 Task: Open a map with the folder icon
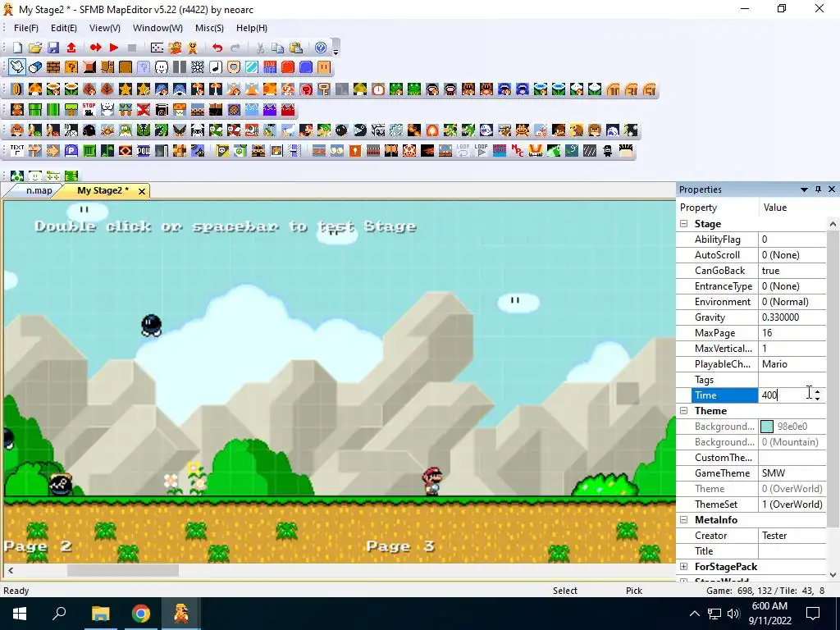[35, 48]
